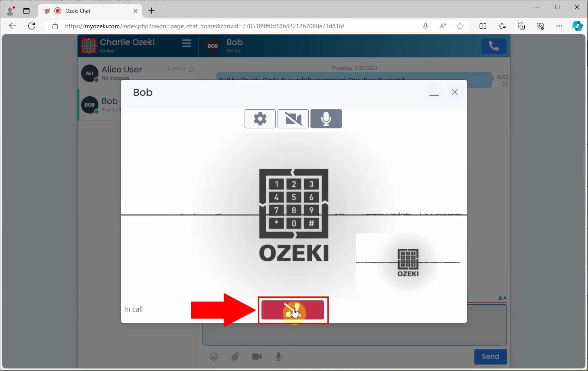Click the BOB avatar in conversation header

[212, 46]
